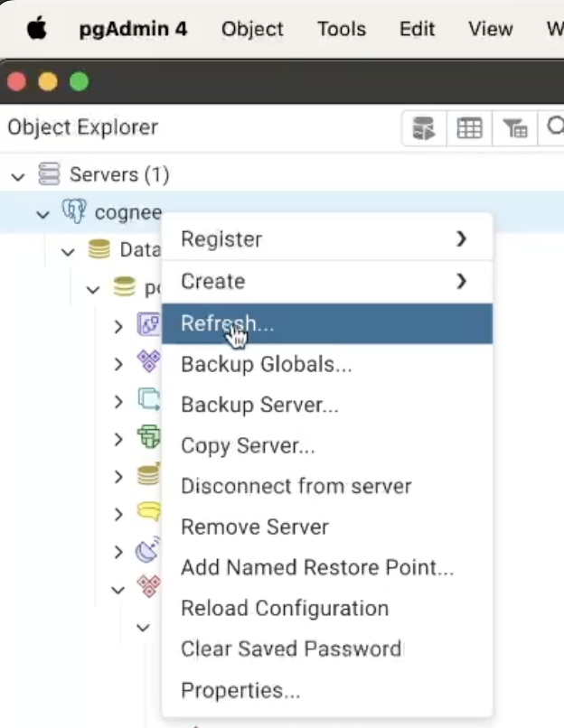Click the Casts icon

point(149,324)
